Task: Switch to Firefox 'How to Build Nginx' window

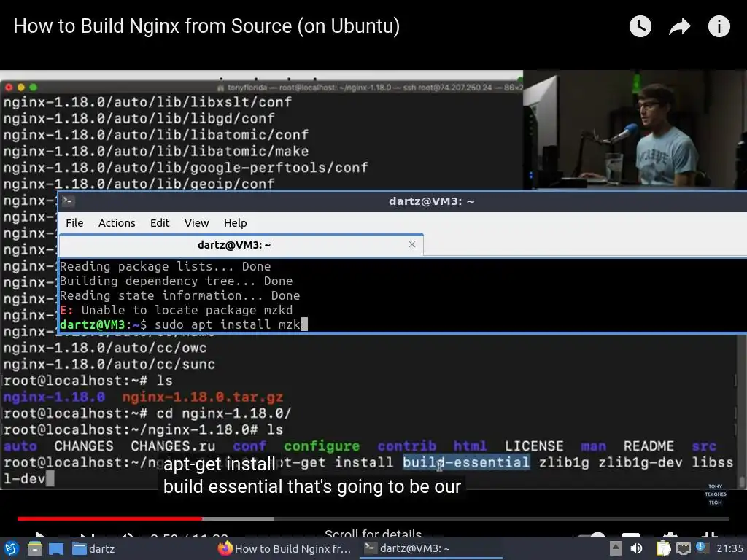Action: click(x=285, y=548)
